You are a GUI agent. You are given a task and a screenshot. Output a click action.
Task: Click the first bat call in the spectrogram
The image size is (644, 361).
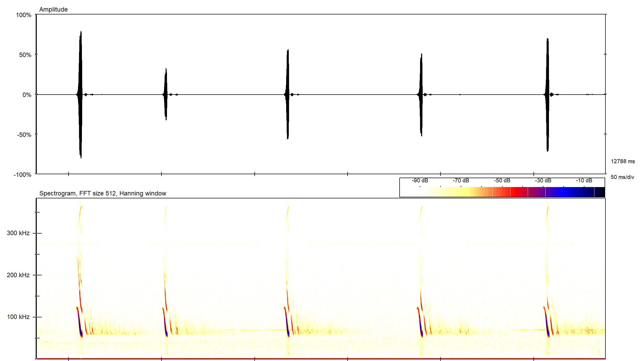(x=79, y=323)
